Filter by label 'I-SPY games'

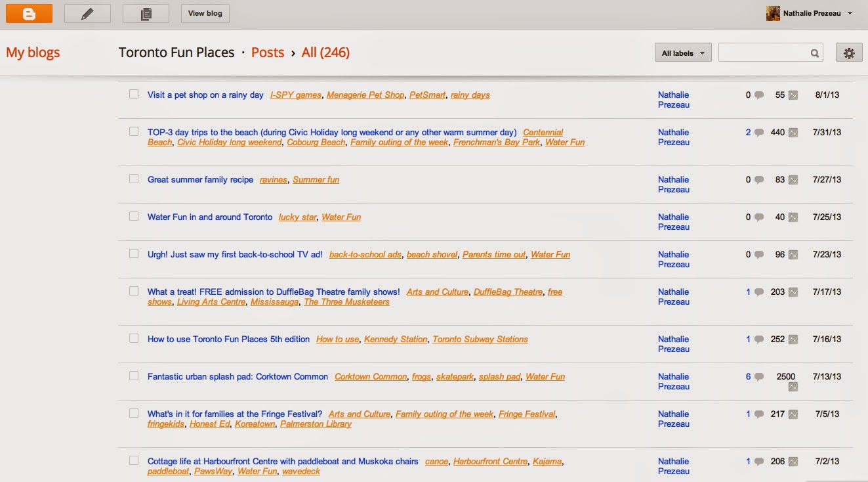(x=296, y=95)
